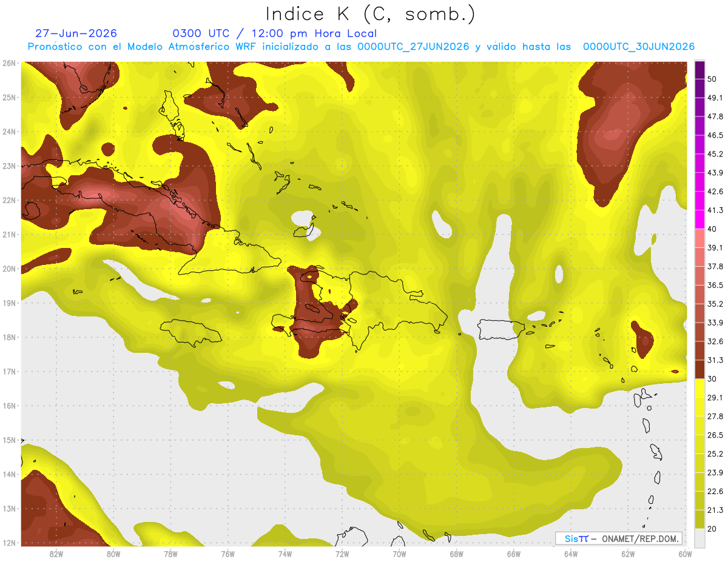The image size is (728, 562).
Task: Click the latitude label "16N"
Action: pyautogui.click(x=9, y=406)
